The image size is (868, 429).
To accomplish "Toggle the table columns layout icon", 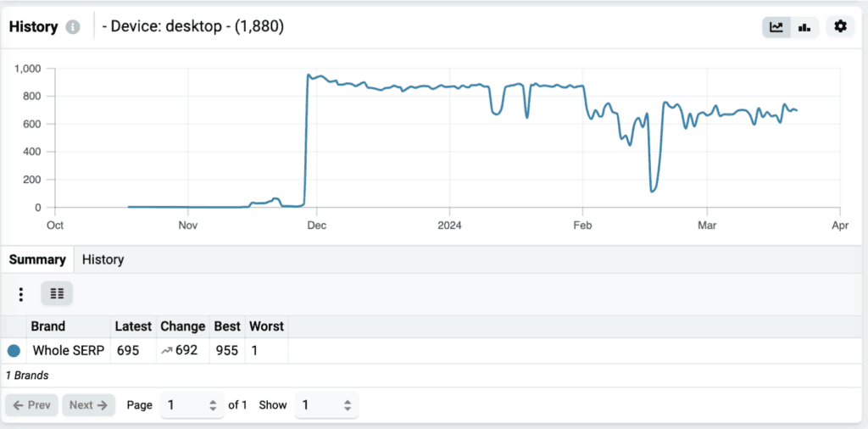I will [x=57, y=293].
